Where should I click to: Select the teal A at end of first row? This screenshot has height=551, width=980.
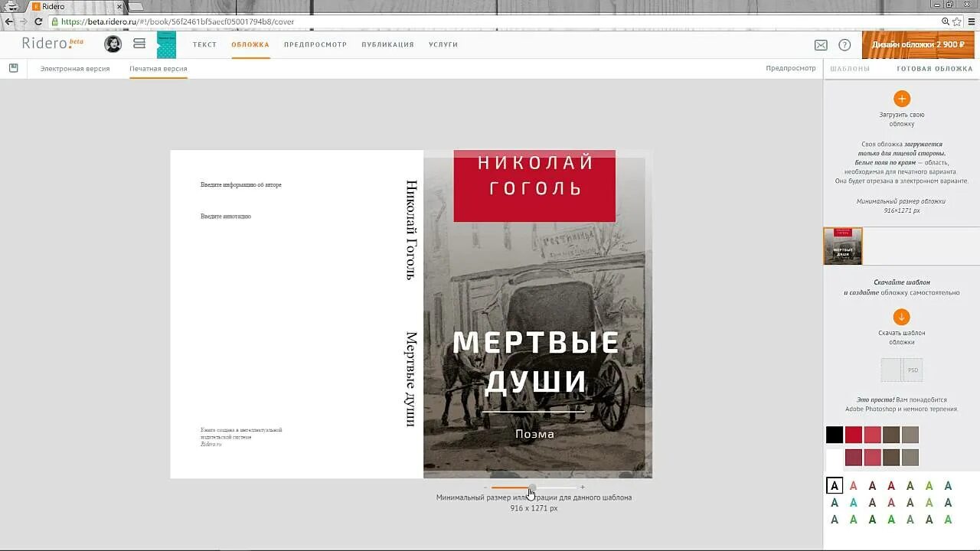[948, 485]
